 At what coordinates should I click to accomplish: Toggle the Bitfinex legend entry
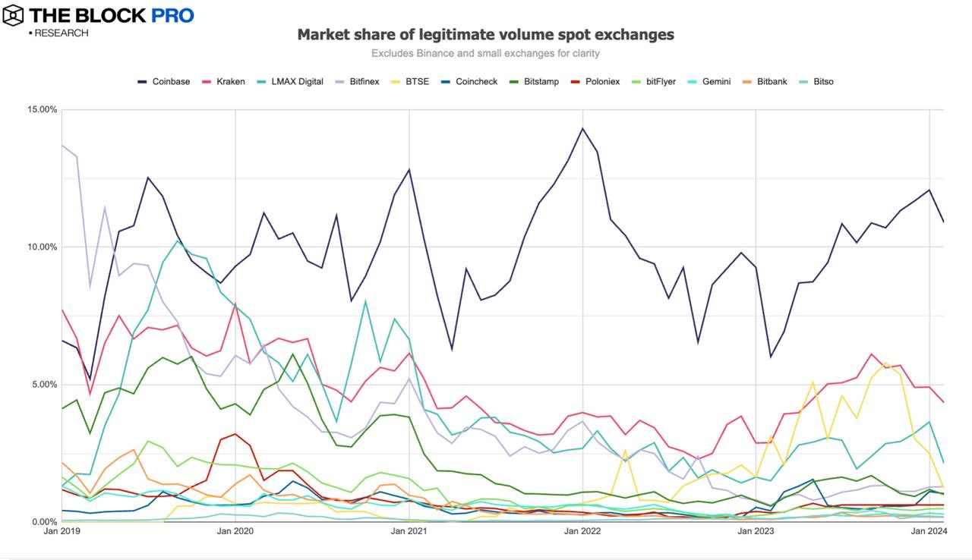pos(356,81)
